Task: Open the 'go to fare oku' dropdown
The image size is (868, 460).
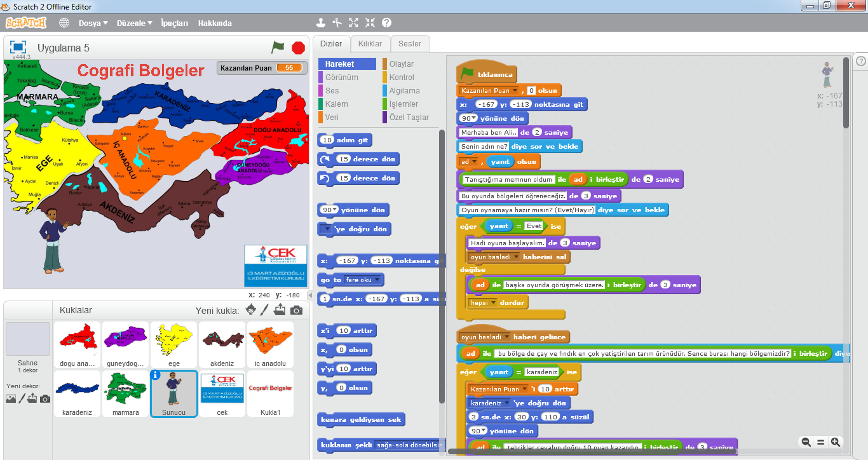Action: 377,280
